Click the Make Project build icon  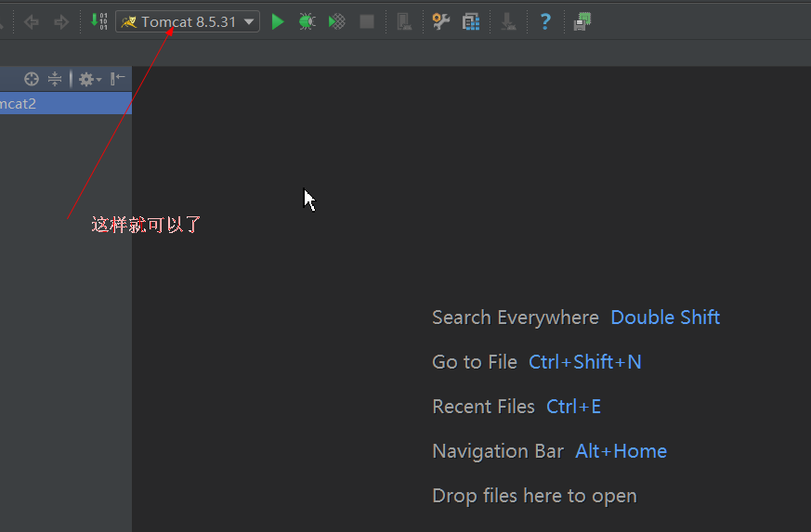coord(99,20)
